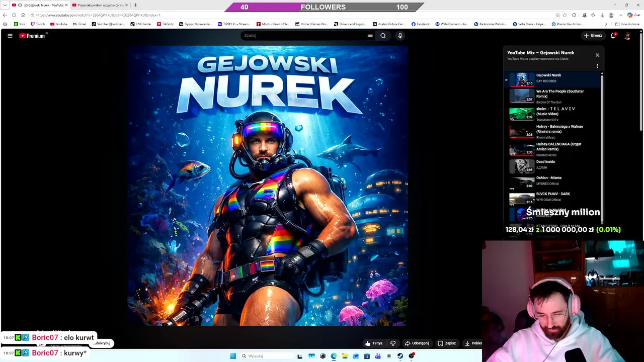Open File Explorer from taskbar
644x362 pixels.
(345, 356)
